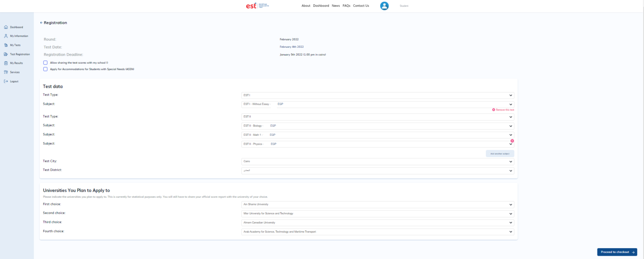The width and height of the screenshot is (644, 259).
Task: Click Remove this test
Action: pos(503,109)
